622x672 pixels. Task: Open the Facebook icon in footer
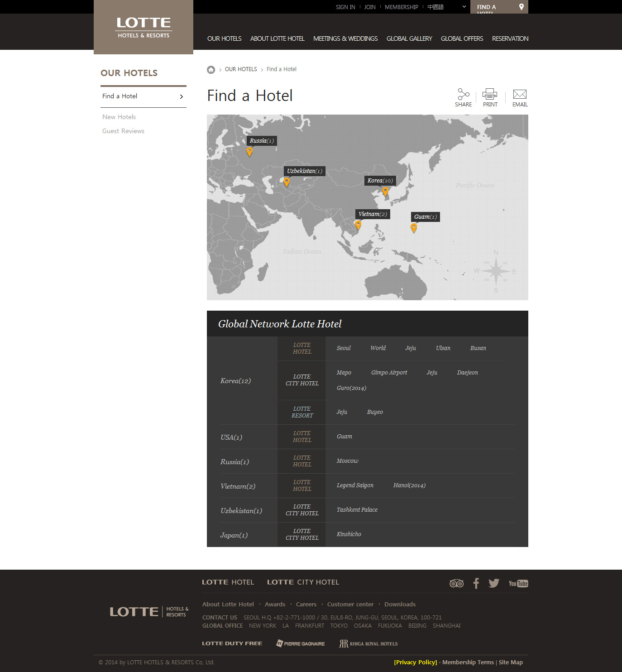click(476, 583)
